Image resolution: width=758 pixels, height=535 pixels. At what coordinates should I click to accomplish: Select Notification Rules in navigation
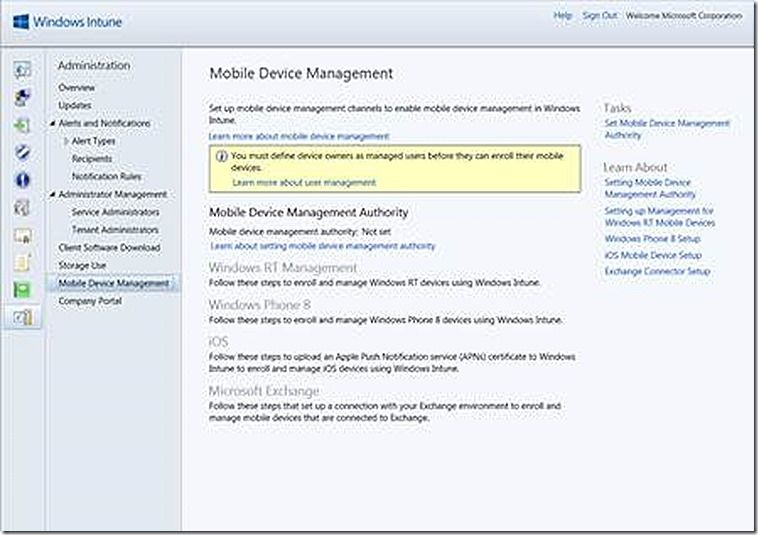(106, 176)
